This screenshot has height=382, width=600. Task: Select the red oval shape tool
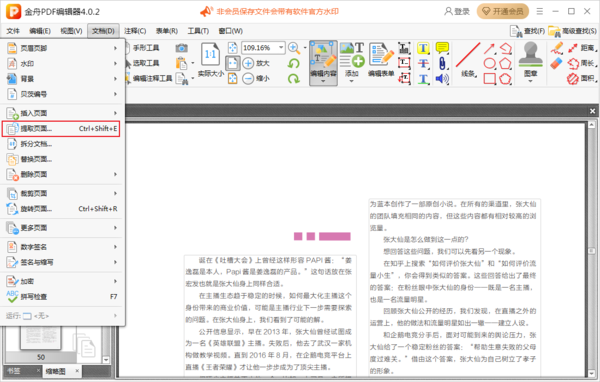pyautogui.click(x=489, y=63)
